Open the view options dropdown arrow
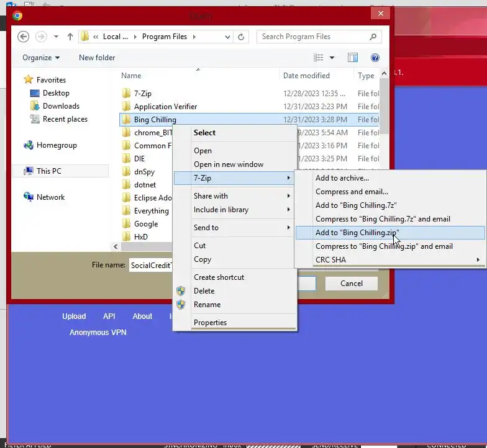Image resolution: width=487 pixels, height=448 pixels. (332, 58)
